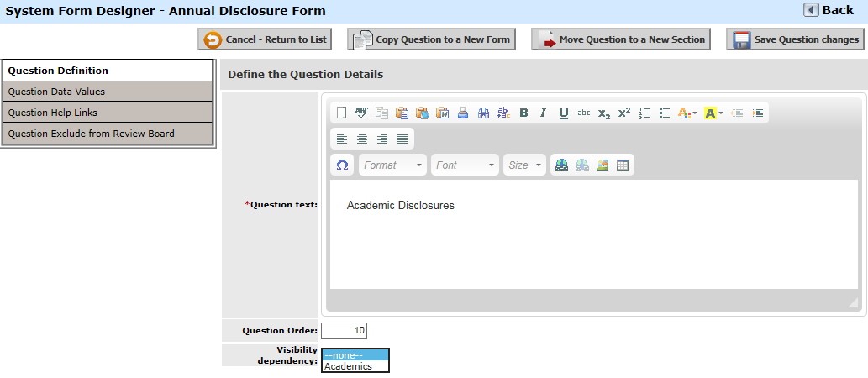The width and height of the screenshot is (868, 378).
Task: Align text right
Action: click(x=382, y=139)
